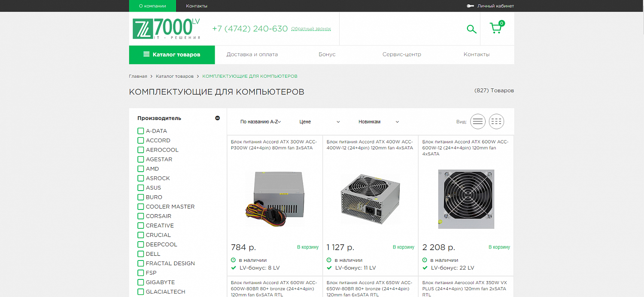Open the Каталог товаров menu
The height and width of the screenshot is (297, 644).
(172, 55)
